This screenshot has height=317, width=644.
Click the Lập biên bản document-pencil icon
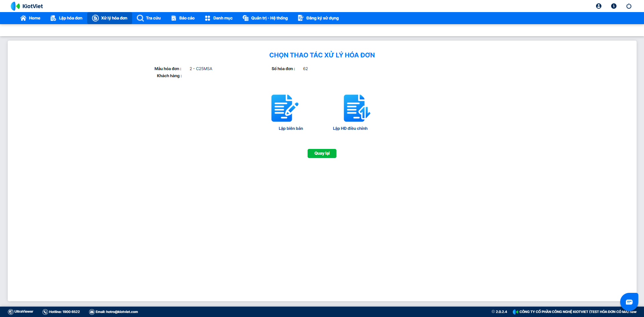pos(285,108)
